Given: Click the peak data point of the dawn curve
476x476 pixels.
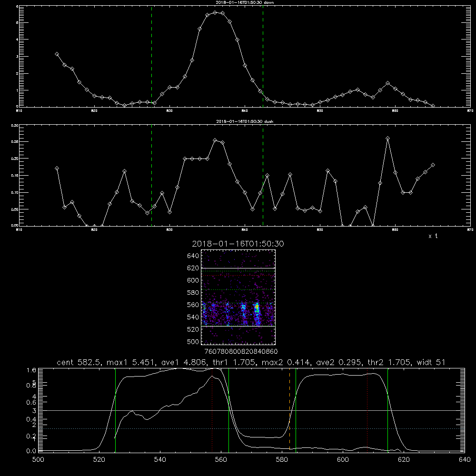Looking at the screenshot, I should 215,13.
